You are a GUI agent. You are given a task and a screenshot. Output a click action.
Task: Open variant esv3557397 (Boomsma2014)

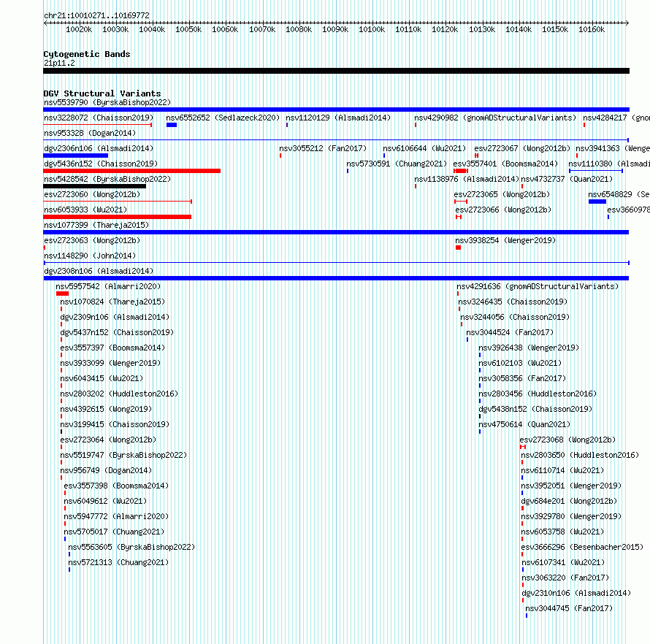(112, 348)
